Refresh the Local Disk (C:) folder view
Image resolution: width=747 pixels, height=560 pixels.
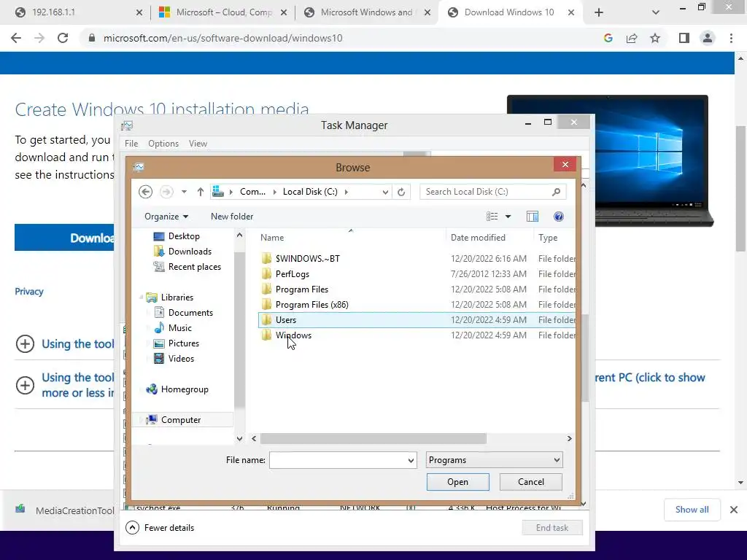pos(401,192)
